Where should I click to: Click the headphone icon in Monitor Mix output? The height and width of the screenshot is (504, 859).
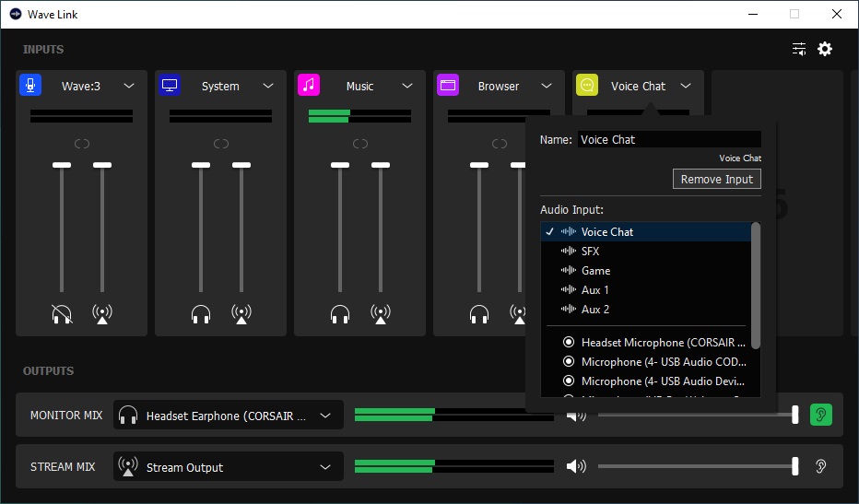coord(128,416)
